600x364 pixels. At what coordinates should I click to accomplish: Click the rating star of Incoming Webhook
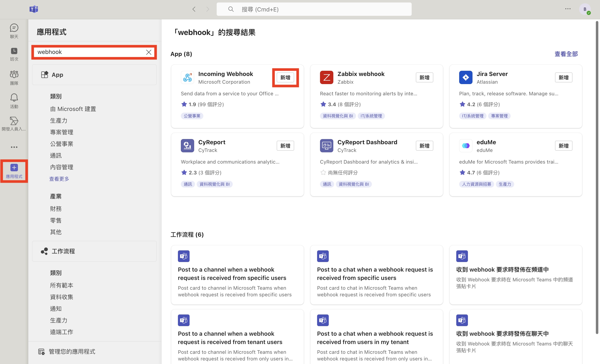(184, 104)
